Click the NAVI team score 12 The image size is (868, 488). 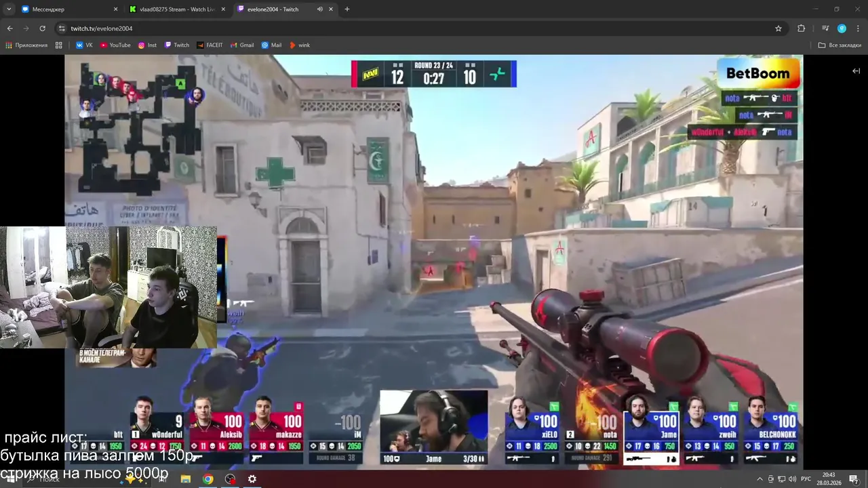[397, 77]
